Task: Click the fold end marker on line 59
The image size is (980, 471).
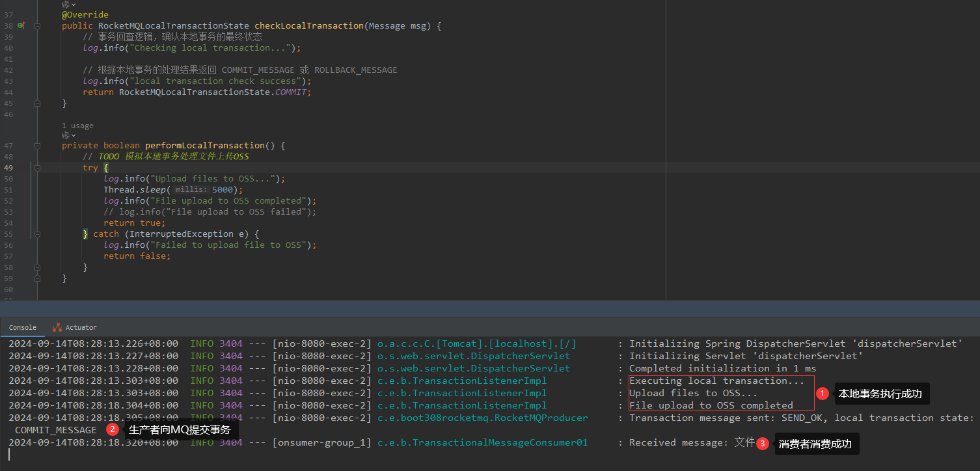Action: (x=37, y=278)
